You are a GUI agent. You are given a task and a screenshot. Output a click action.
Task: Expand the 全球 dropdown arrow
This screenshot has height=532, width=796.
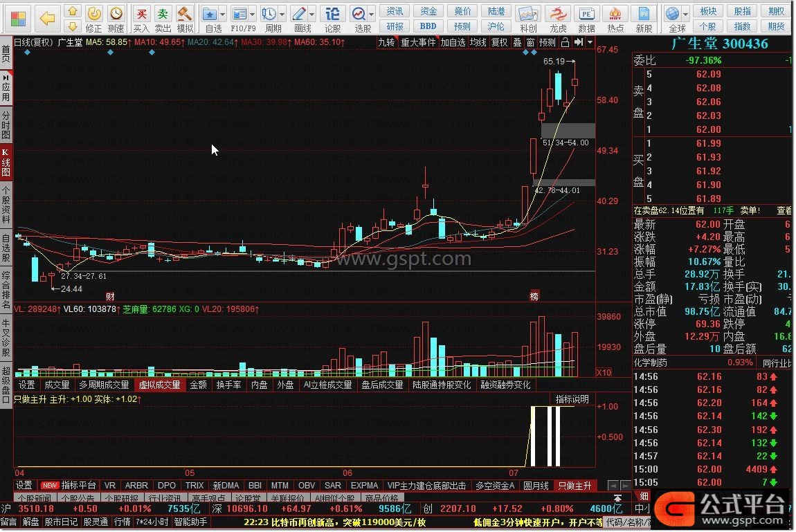point(686,15)
